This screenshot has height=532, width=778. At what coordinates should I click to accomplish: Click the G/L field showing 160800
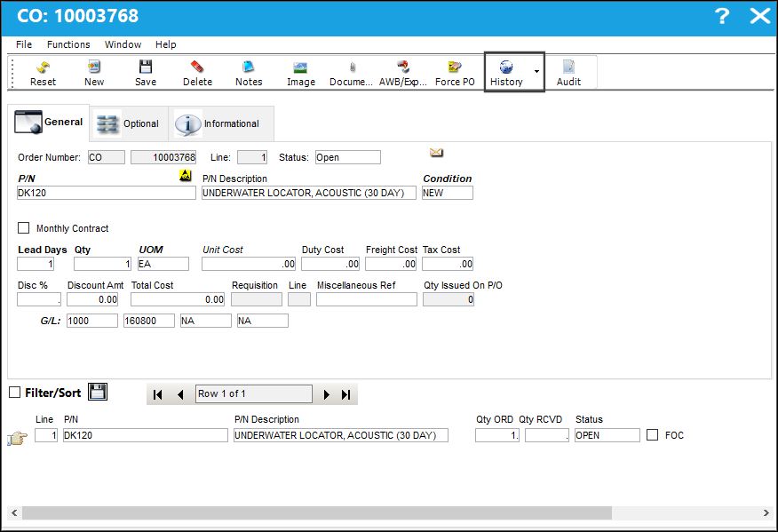click(149, 321)
